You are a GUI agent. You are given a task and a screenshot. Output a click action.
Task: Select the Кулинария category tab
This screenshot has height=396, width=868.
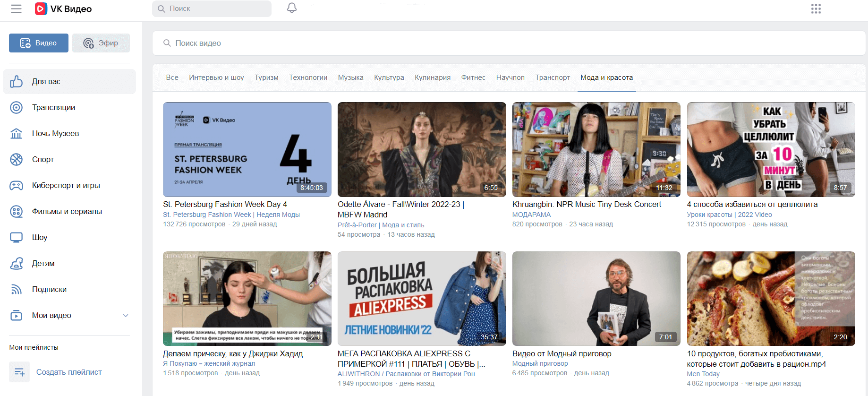click(x=432, y=77)
